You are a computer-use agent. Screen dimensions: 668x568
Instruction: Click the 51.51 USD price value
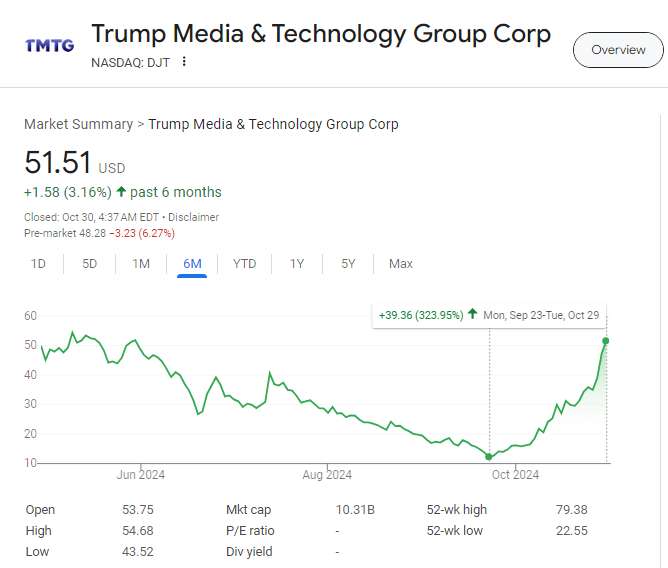(x=58, y=163)
